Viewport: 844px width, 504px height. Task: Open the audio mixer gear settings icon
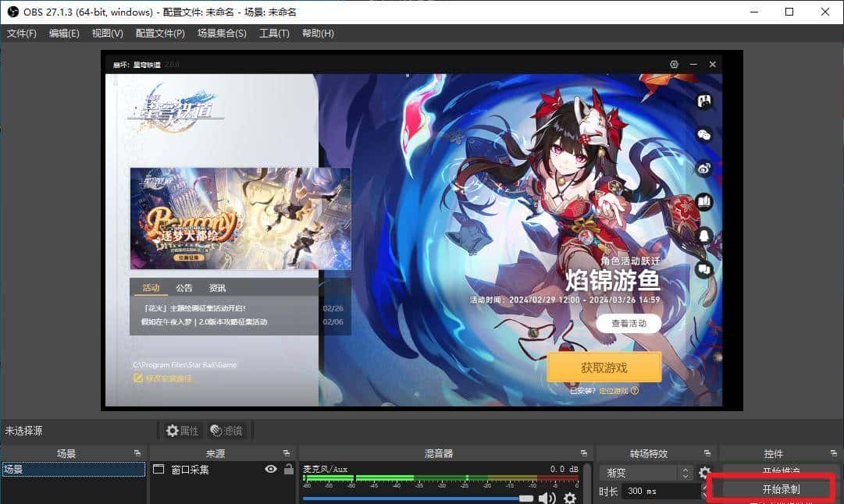pos(570,498)
